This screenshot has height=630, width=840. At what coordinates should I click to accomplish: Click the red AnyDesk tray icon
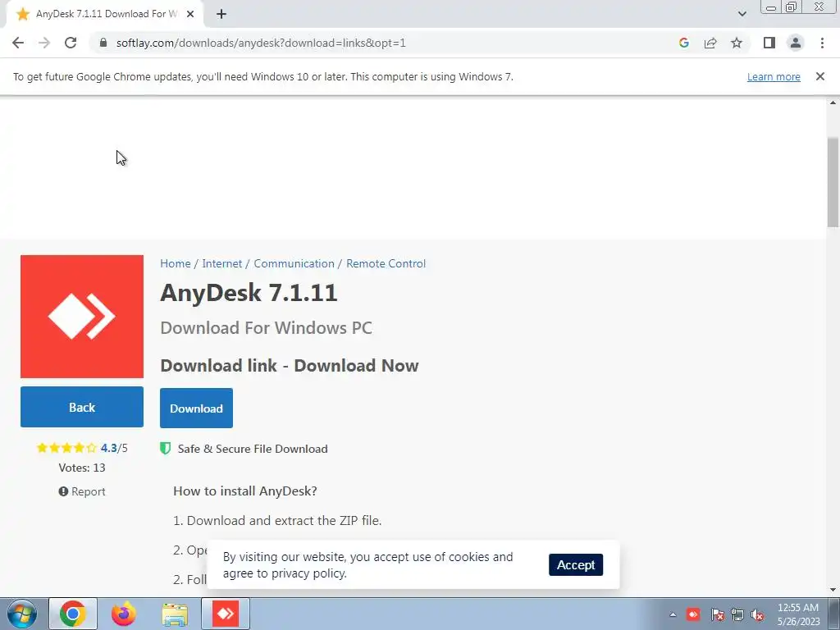(x=693, y=614)
